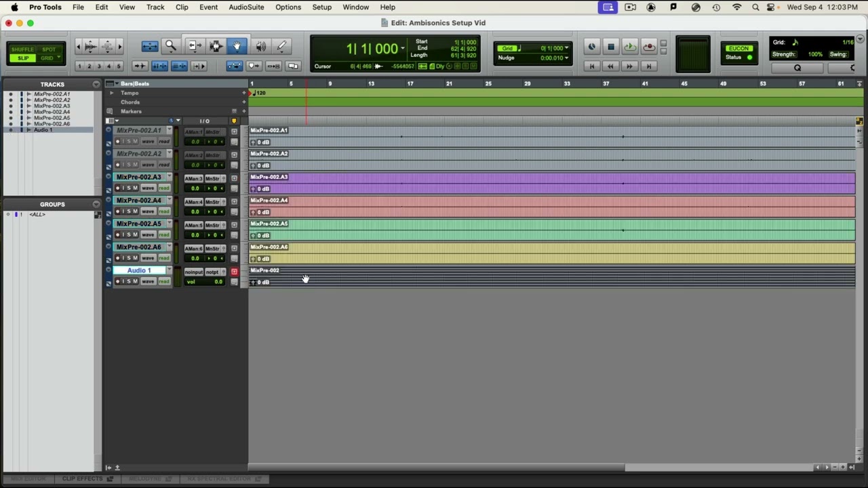868x488 pixels.
Task: Click the Quantize Q button
Action: tap(797, 68)
